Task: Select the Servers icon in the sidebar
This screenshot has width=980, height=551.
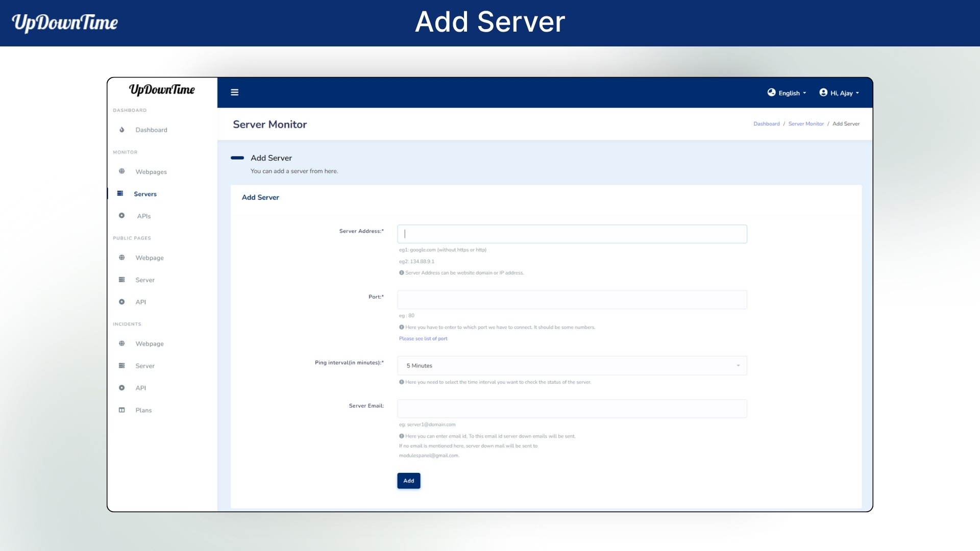Action: [x=120, y=193]
